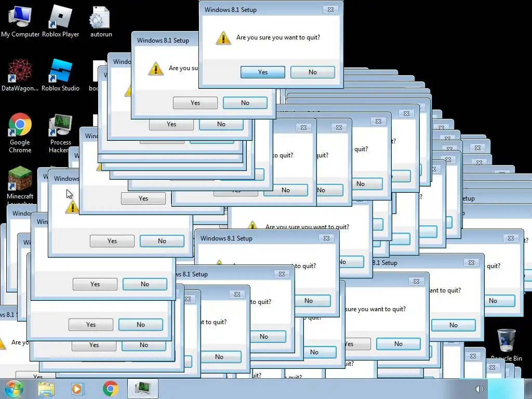Click the volume speaker tray icon
The height and width of the screenshot is (399, 532).
[479, 389]
